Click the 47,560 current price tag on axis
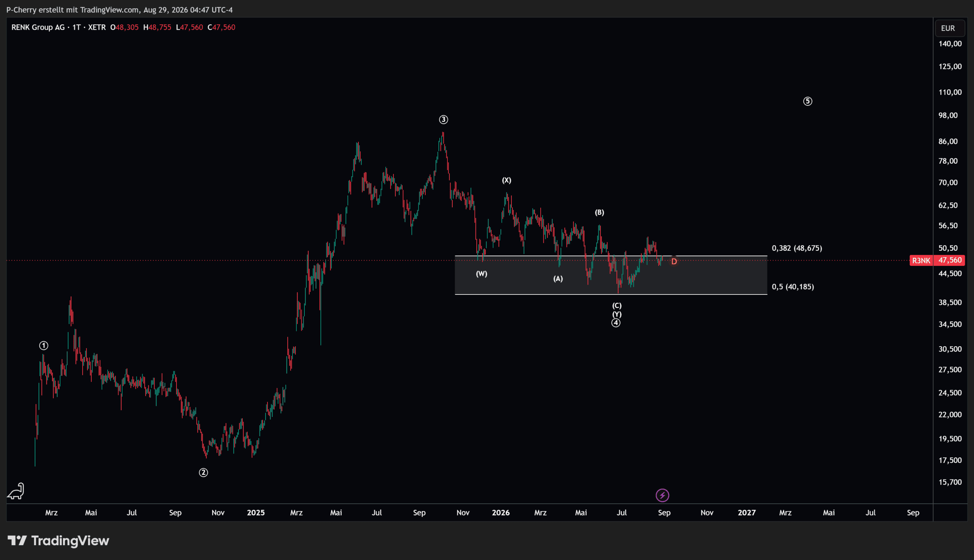This screenshot has width=974, height=560. tap(950, 260)
